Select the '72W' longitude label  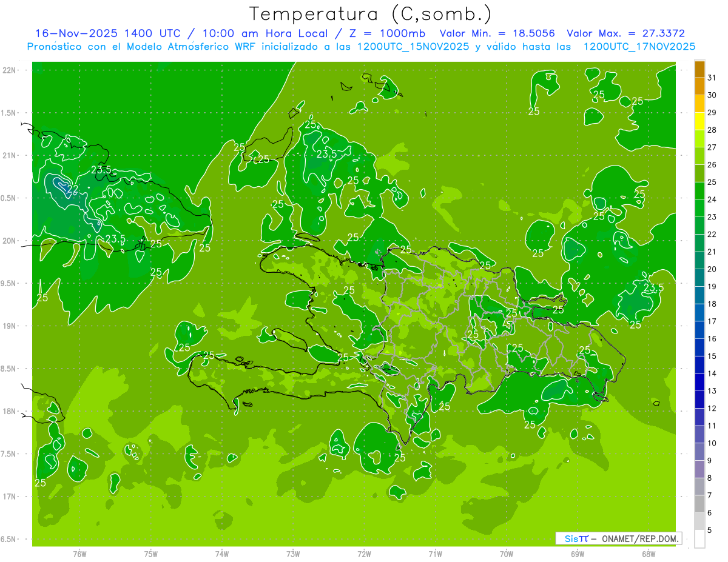click(x=364, y=553)
